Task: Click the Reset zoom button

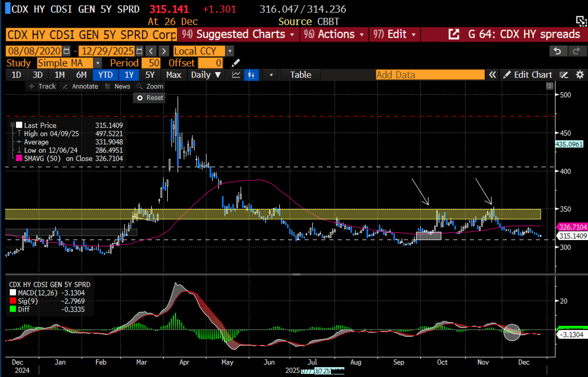Action: coord(150,98)
